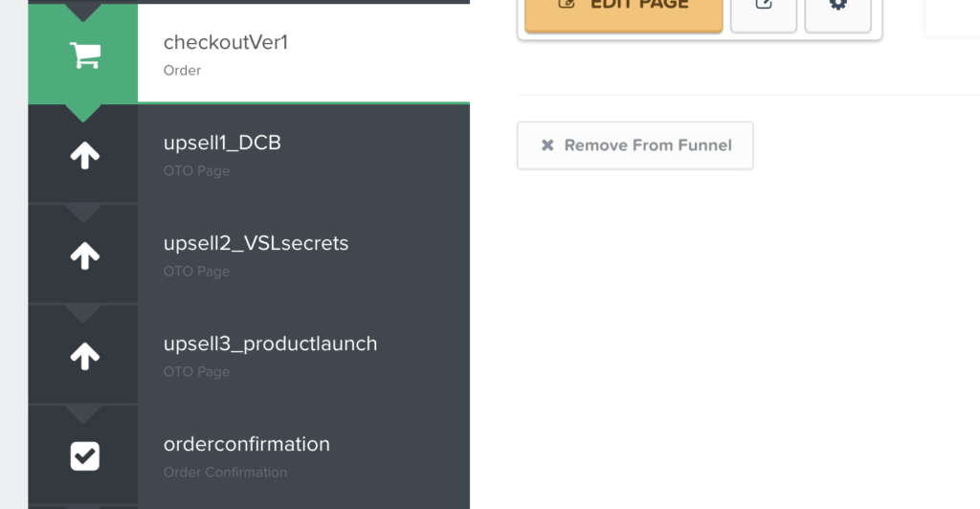This screenshot has width=980, height=509.
Task: Open page settings with the gear icon
Action: click(x=838, y=5)
